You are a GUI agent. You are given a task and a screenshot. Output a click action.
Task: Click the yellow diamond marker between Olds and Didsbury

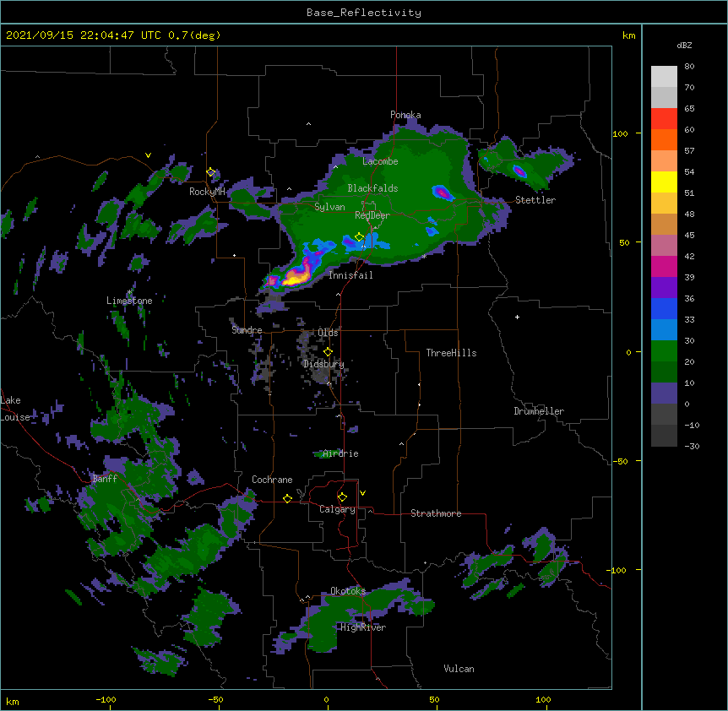tap(328, 351)
